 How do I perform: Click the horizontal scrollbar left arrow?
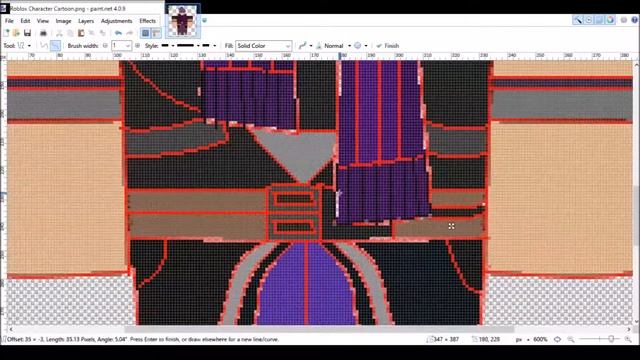[11, 329]
